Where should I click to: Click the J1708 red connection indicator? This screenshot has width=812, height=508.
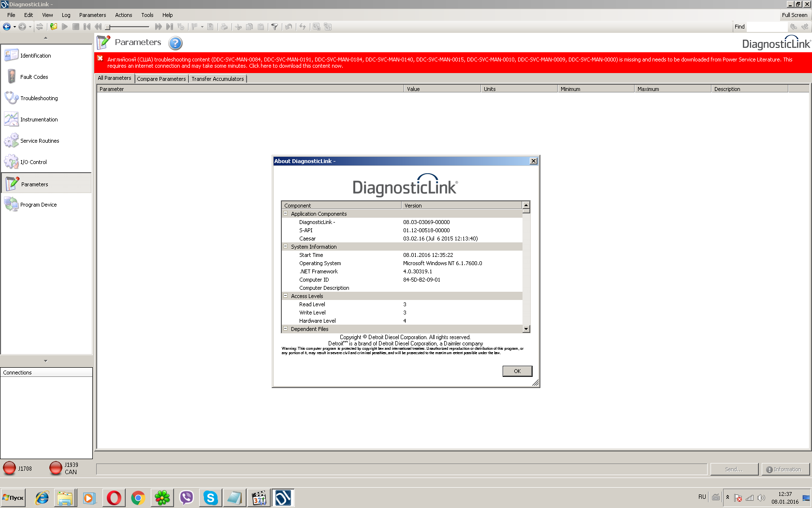(9, 468)
